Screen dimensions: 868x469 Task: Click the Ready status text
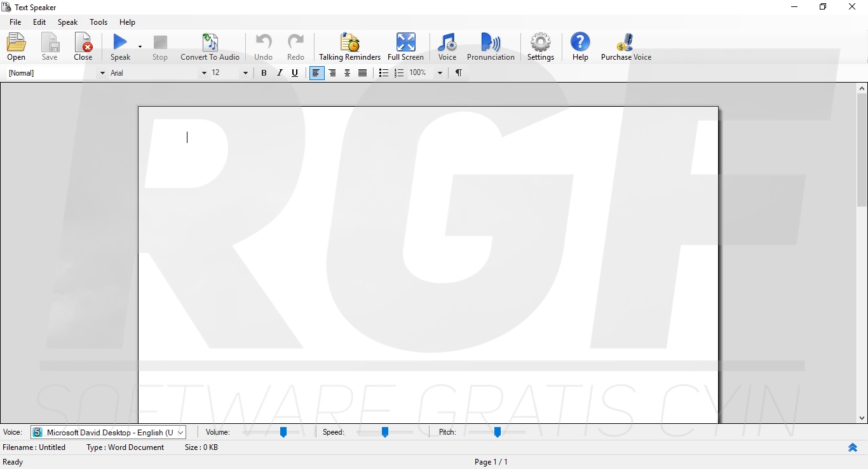(13, 462)
